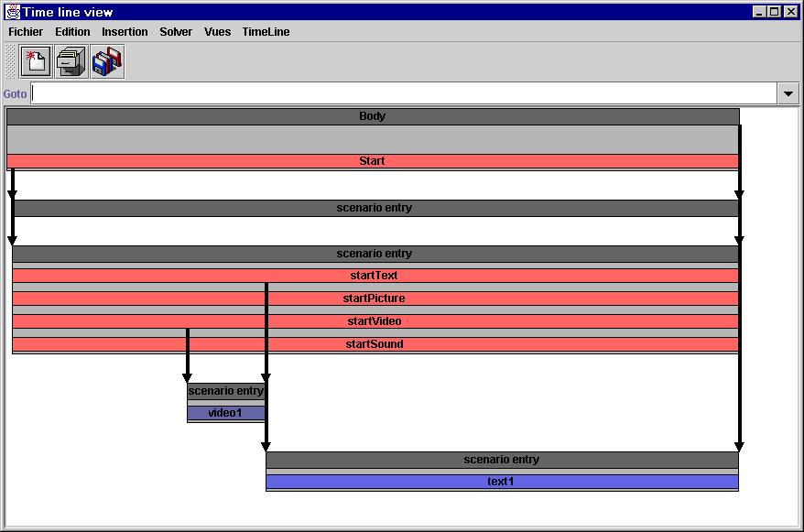Image resolution: width=804 pixels, height=532 pixels.
Task: Click scenario entry header above text1
Action: coord(502,460)
